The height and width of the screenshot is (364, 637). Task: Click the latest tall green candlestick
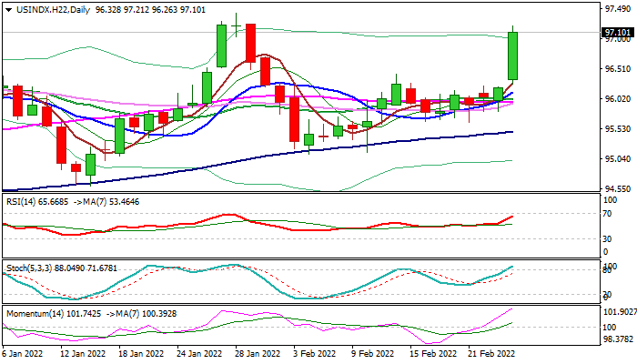pos(512,56)
